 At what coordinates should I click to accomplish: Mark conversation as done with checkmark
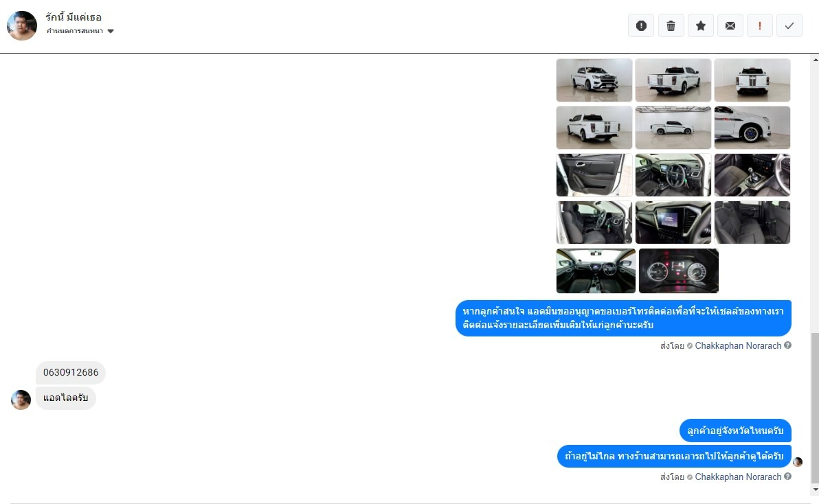(x=789, y=25)
